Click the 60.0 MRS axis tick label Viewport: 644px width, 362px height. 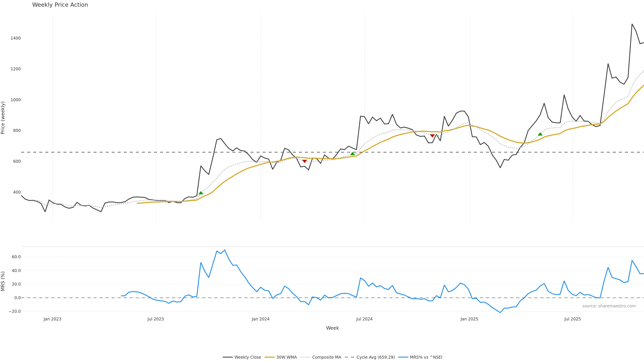point(16,257)
